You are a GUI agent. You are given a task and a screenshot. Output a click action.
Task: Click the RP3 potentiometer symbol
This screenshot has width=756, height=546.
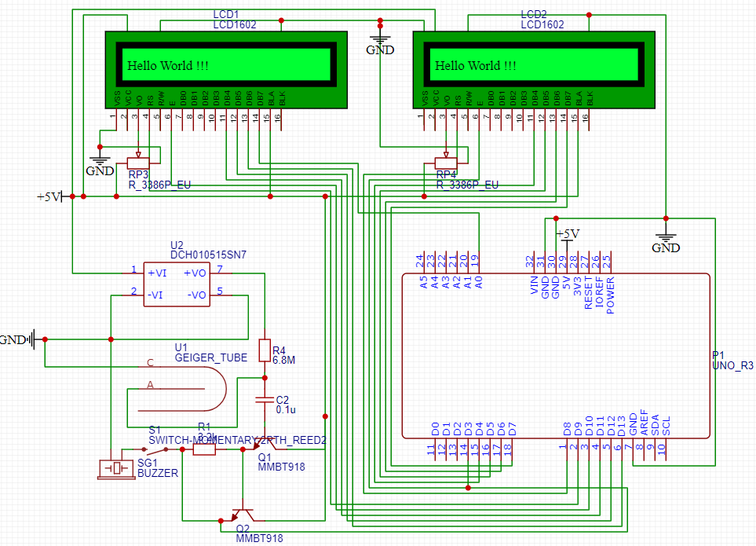[138, 163]
